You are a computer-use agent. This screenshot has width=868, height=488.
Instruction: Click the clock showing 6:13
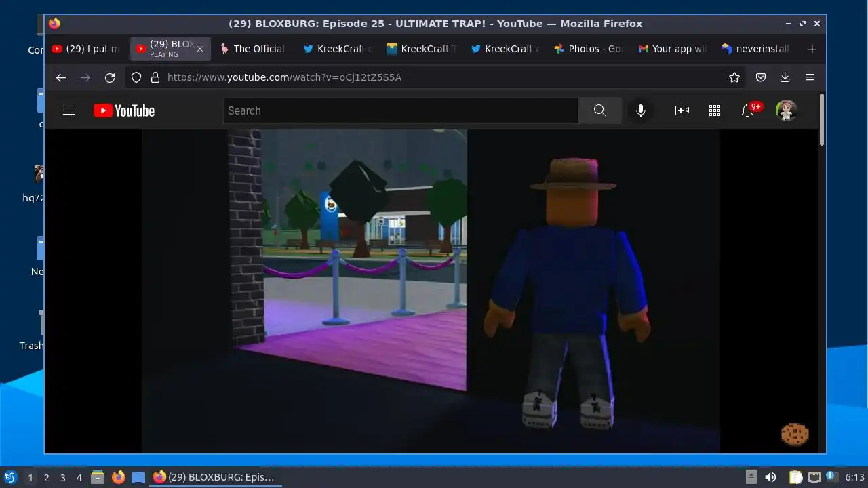coord(854,478)
